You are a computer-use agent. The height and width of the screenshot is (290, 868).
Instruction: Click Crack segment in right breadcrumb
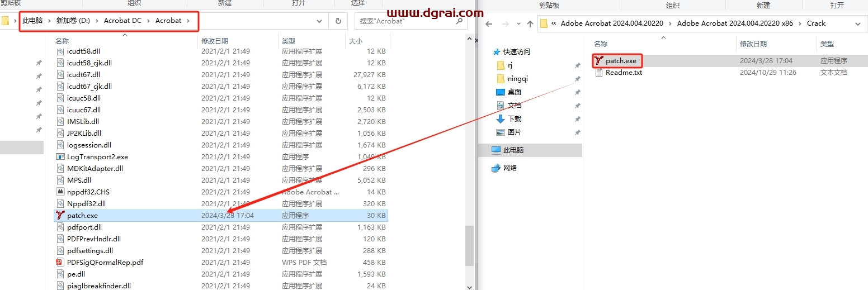(816, 23)
